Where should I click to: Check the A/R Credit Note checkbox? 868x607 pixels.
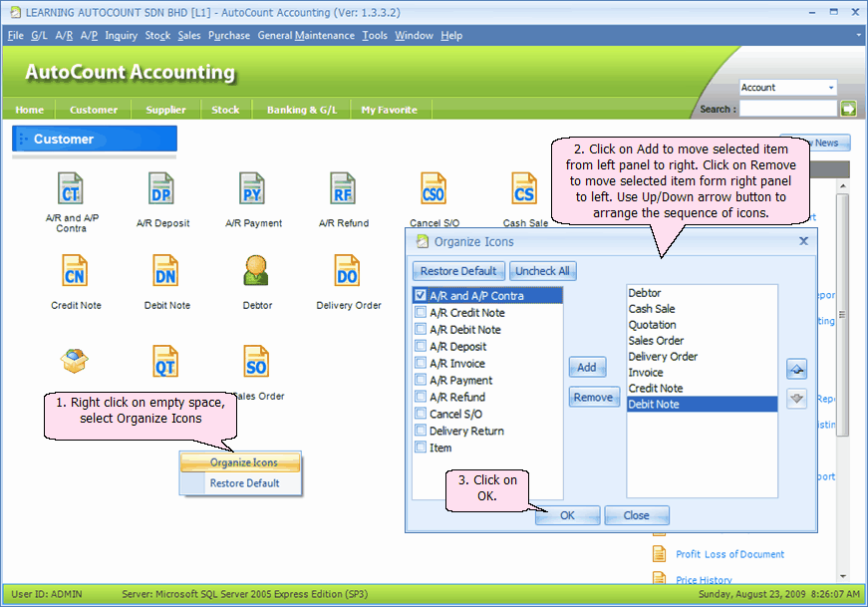tap(421, 312)
